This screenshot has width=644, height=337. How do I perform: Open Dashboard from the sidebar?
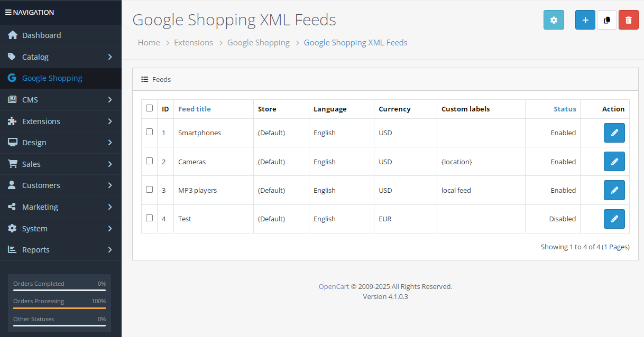(x=61, y=35)
